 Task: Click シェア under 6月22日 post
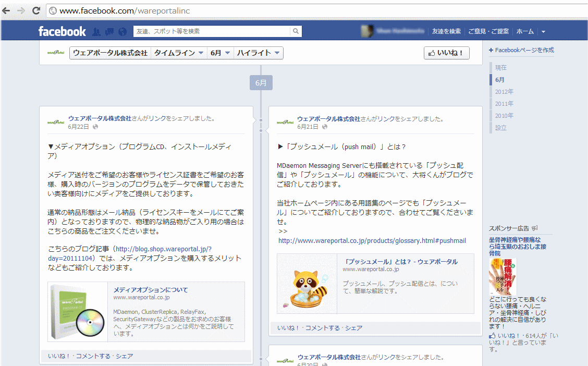[124, 356]
